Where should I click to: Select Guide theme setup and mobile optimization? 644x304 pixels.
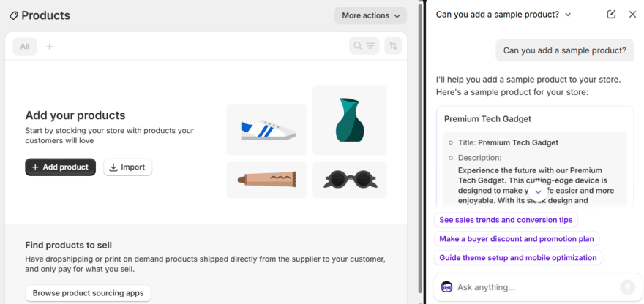pyautogui.click(x=518, y=258)
